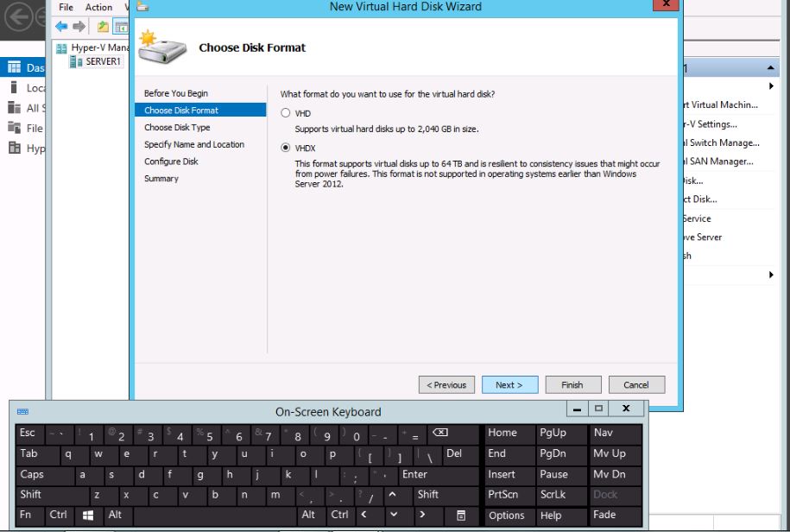Click the Cancel button in the wizard
Viewport: 790px width, 532px height.
pos(635,385)
